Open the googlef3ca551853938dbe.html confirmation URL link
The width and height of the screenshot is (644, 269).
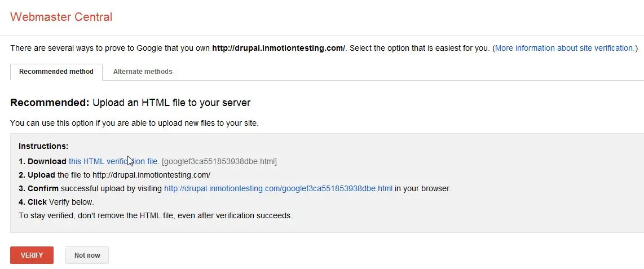click(278, 188)
